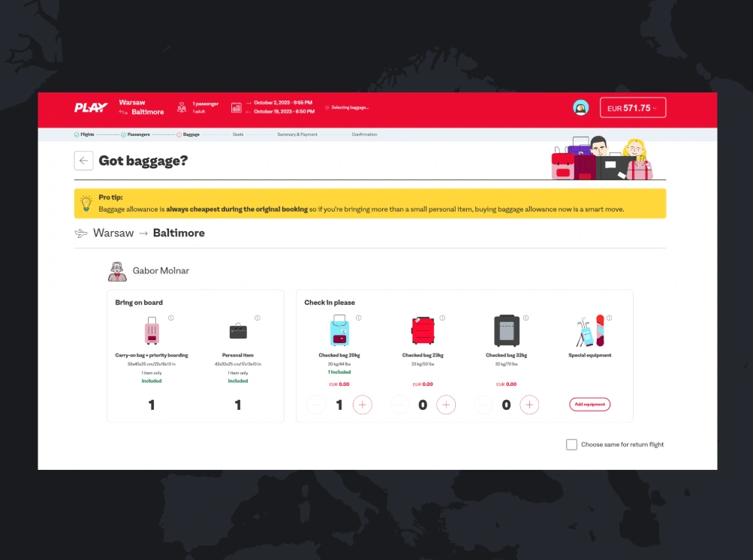Click the blue Checked bag 20kg icon
The height and width of the screenshot is (560, 753).
[x=339, y=330]
